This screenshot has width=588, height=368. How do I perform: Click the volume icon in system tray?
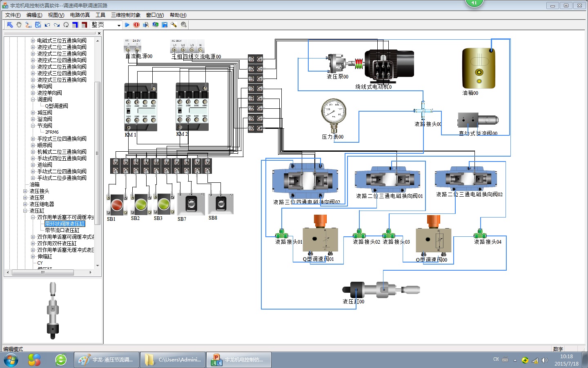[x=545, y=360]
